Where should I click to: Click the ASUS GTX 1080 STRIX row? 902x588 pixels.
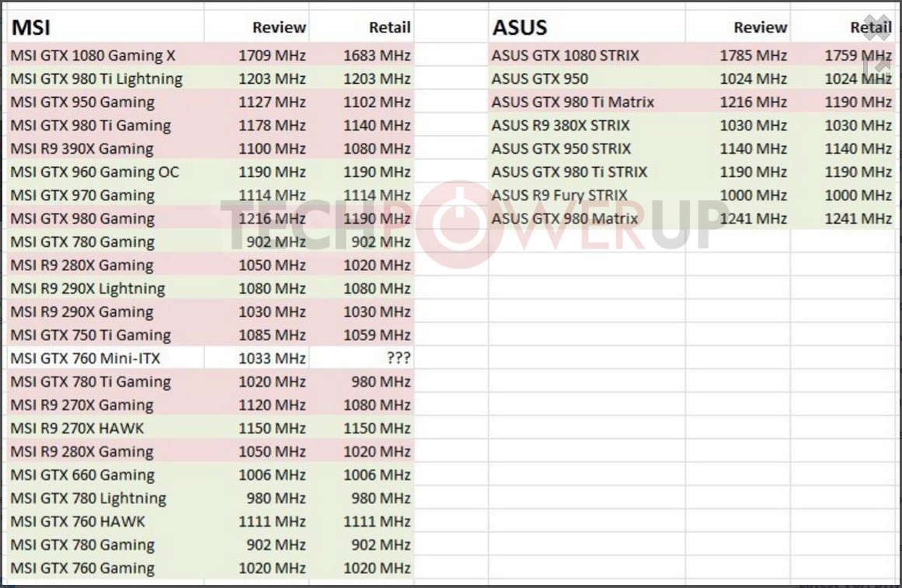[692, 55]
